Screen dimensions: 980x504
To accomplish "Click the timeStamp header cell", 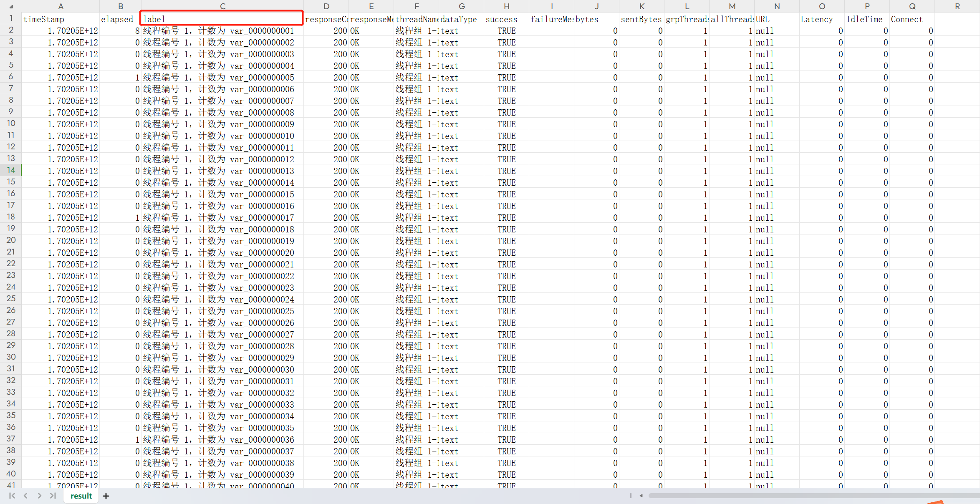I will [61, 19].
